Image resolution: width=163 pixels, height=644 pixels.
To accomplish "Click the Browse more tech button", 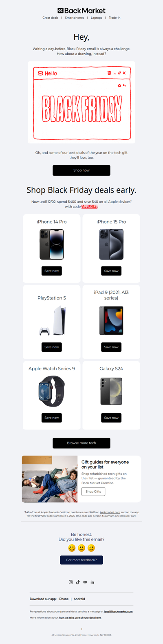I will (x=81, y=443).
